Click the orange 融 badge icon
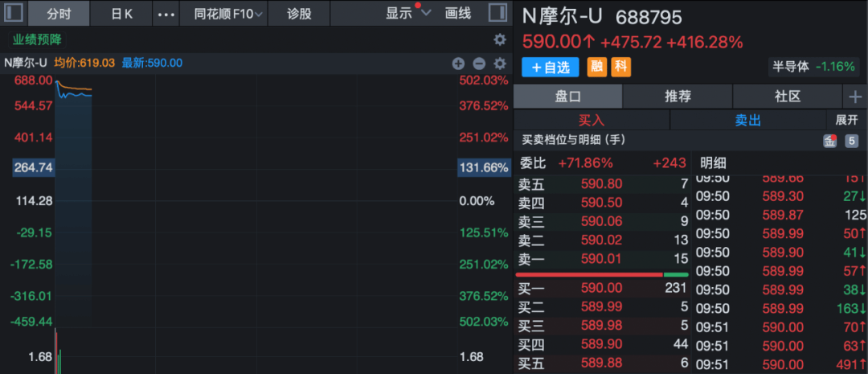Screen dimensions: 868x374 tap(597, 68)
